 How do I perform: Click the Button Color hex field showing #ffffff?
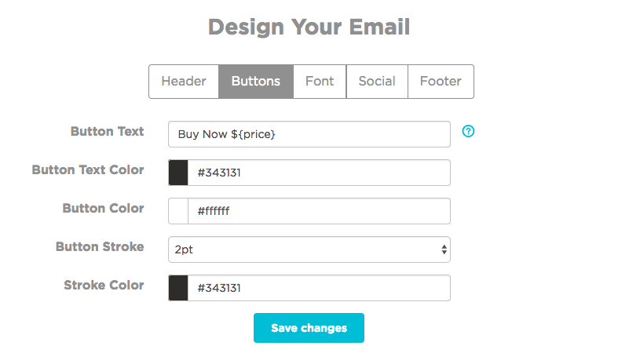point(318,211)
